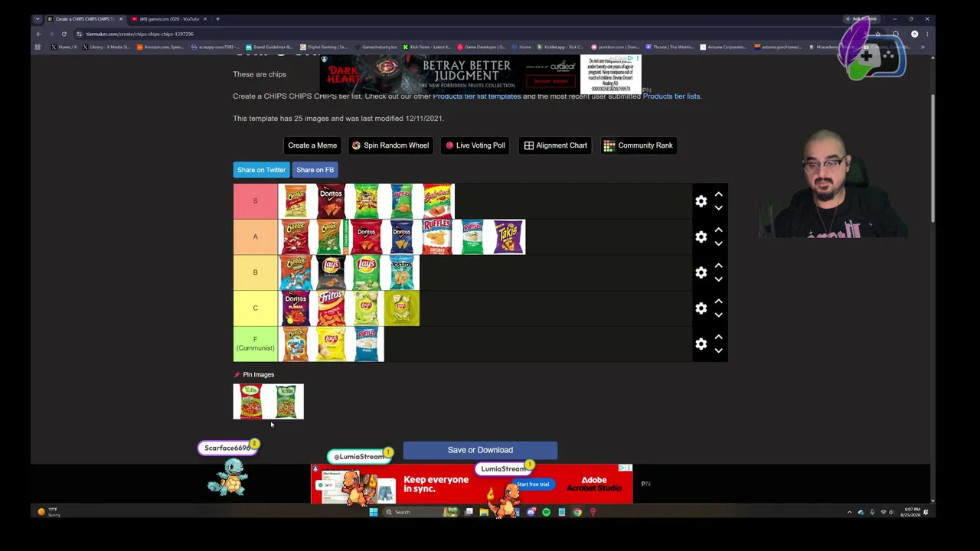
Task: Open settings gear for B tier row
Action: [701, 272]
